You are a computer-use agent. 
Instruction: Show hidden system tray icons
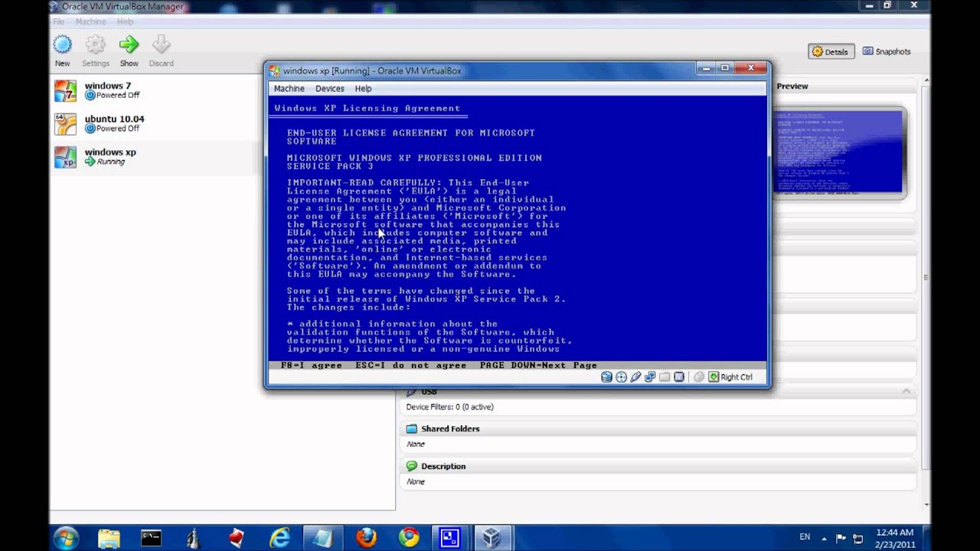pyautogui.click(x=825, y=537)
